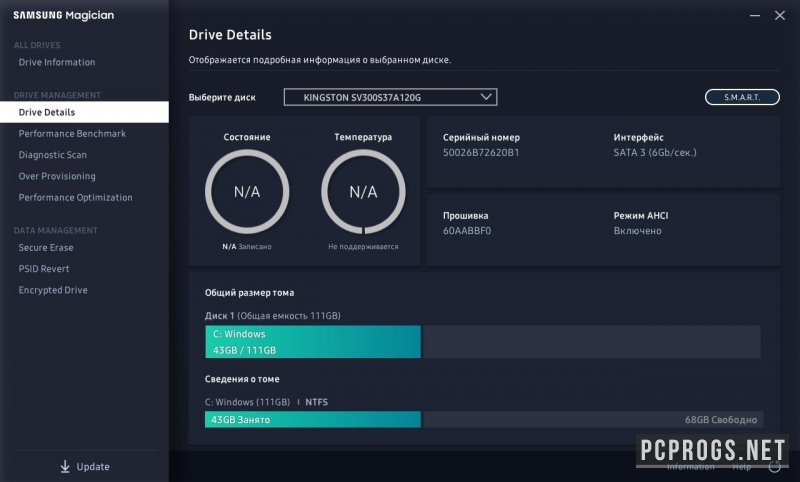
Task: Go to the Diagnostic Scan section
Action: click(52, 155)
